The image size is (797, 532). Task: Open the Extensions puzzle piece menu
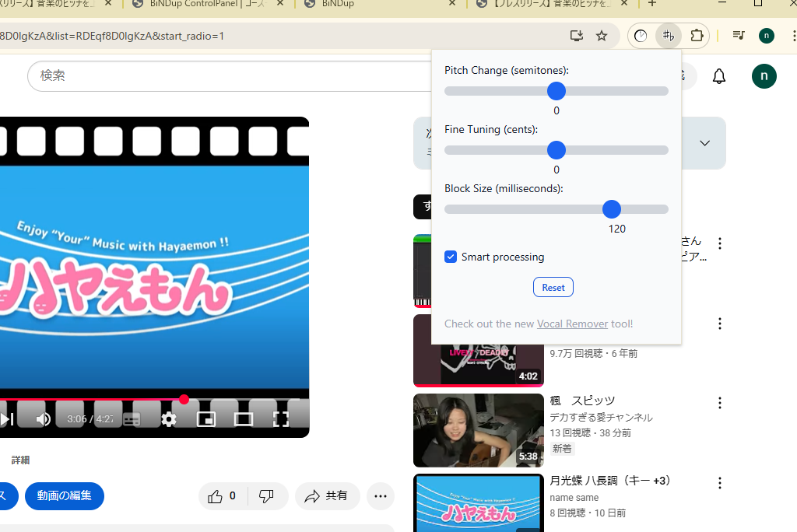(x=697, y=36)
